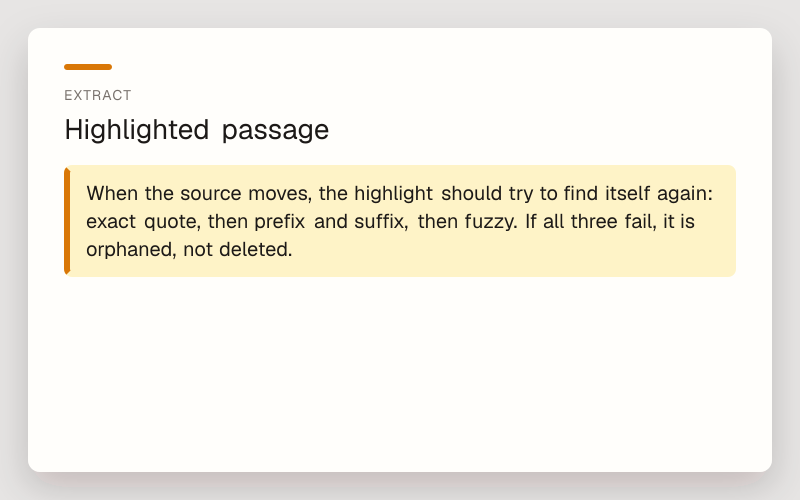The width and height of the screenshot is (800, 500).
Task: Select the word highlight in the yellow block
Action: pyautogui.click(x=393, y=194)
